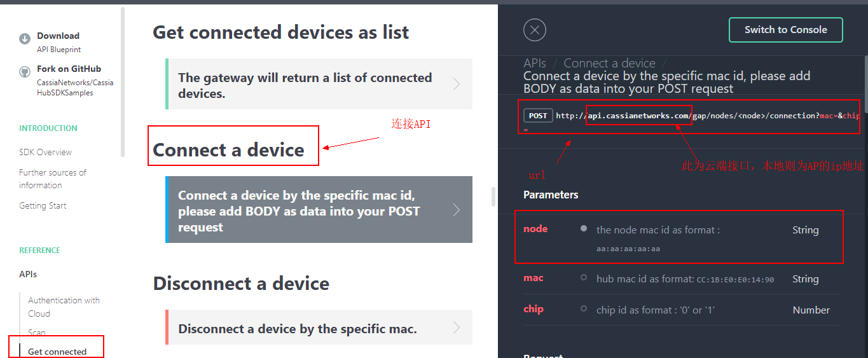Expand the Connect a device action chevron
The height and width of the screenshot is (358, 868).
point(456,210)
